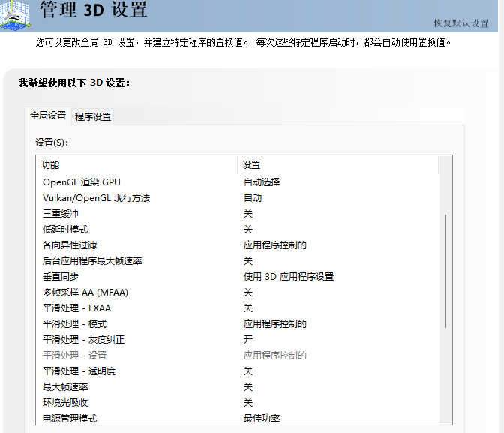Click the 3D settings icon in header
Image resolution: width=504 pixels, height=433 pixels.
tap(19, 15)
